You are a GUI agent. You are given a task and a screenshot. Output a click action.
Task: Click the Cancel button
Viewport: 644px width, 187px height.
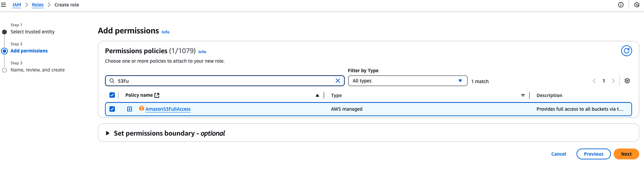[558, 154]
